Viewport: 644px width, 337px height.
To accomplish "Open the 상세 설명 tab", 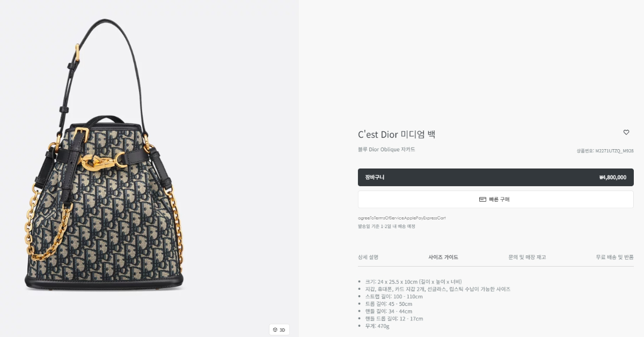I will pos(368,258).
